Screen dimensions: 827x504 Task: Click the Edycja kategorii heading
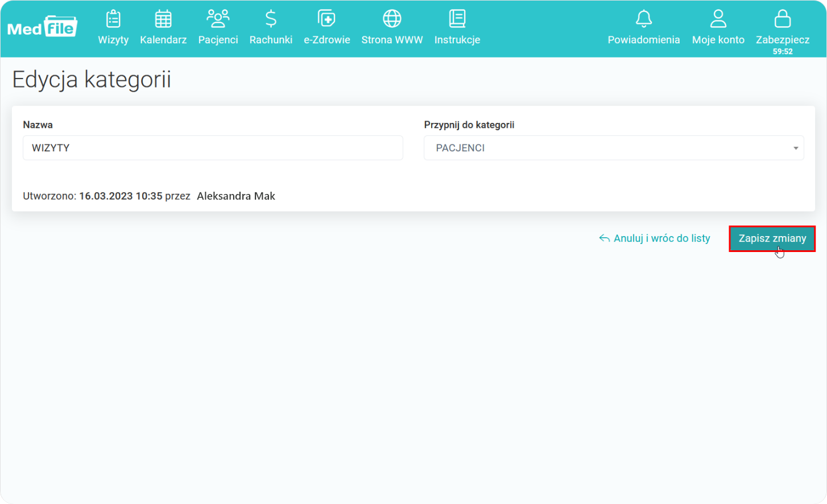[x=92, y=80]
